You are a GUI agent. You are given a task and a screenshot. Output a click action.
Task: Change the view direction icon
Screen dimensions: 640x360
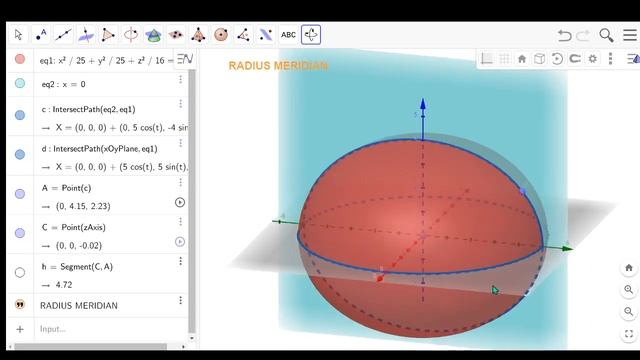(575, 59)
